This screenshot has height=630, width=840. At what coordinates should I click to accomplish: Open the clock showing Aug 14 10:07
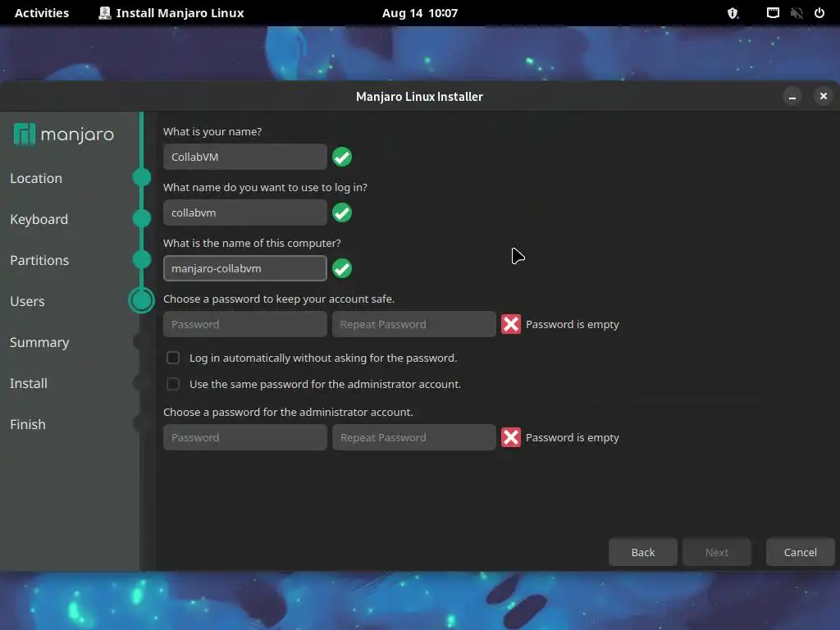coord(420,13)
